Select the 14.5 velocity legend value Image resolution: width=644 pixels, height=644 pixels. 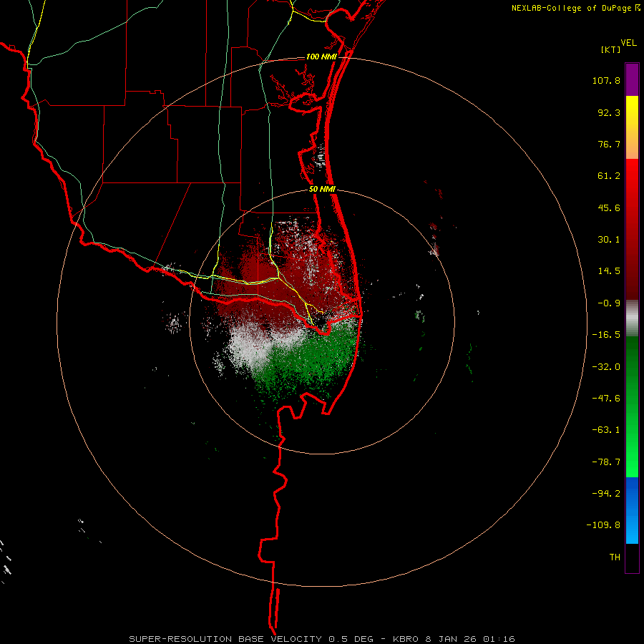609,271
